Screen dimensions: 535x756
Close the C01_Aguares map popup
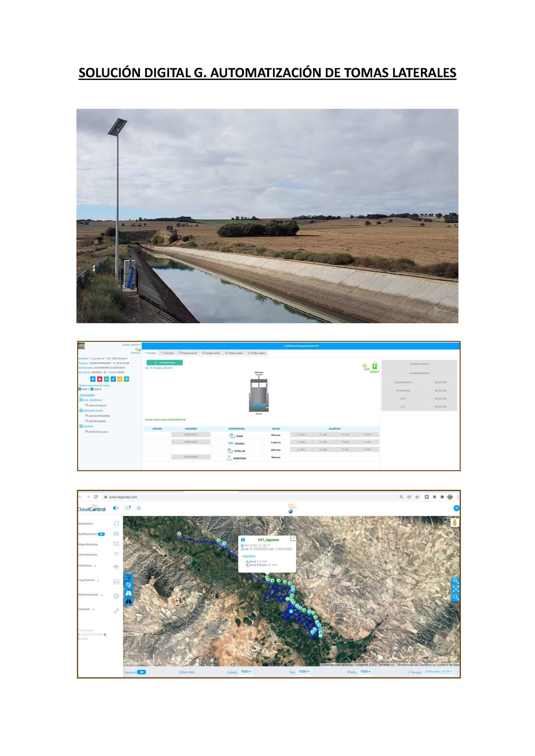point(294,538)
